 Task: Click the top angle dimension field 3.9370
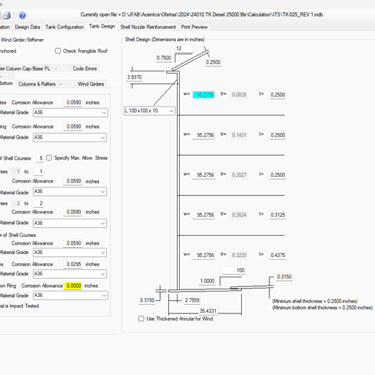134,77
